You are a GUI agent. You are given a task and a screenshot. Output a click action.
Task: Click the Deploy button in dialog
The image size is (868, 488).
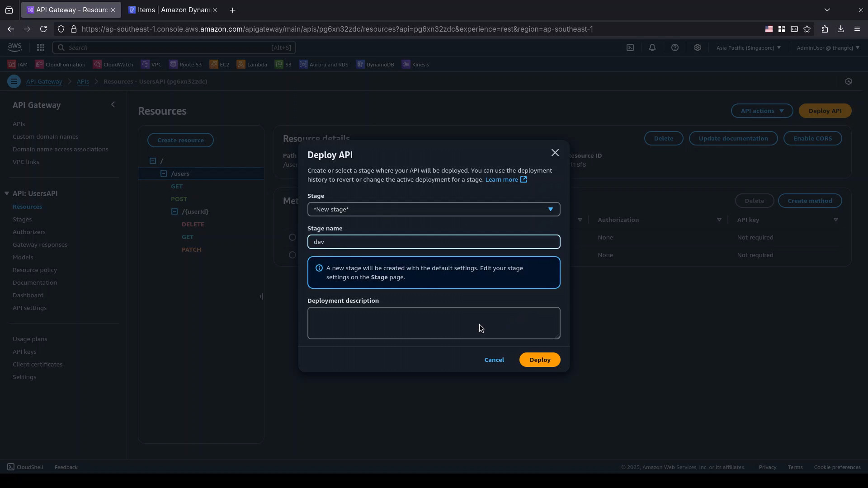click(540, 360)
